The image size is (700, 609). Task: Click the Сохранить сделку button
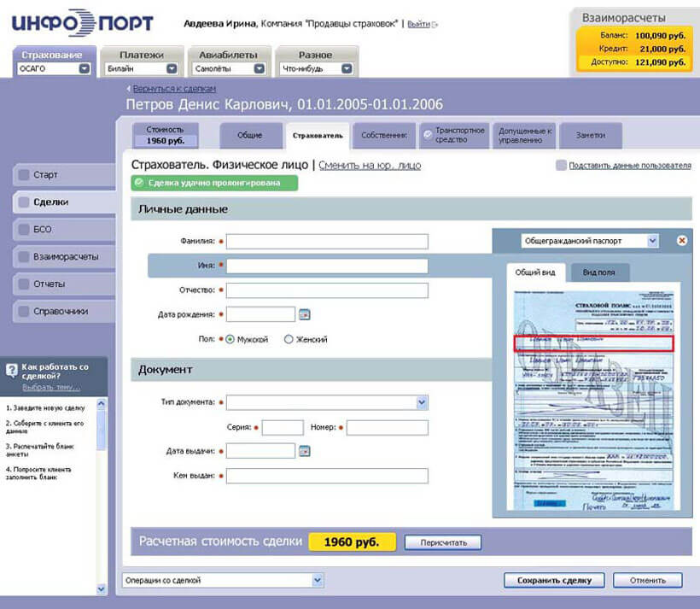[x=553, y=581]
